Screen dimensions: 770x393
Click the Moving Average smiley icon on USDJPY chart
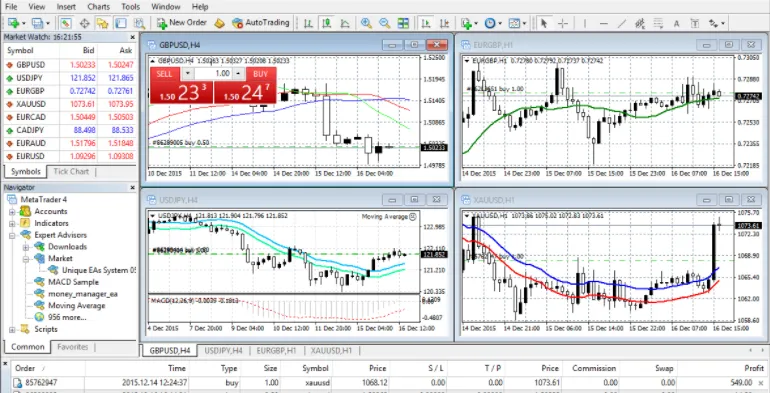pyautogui.click(x=413, y=217)
